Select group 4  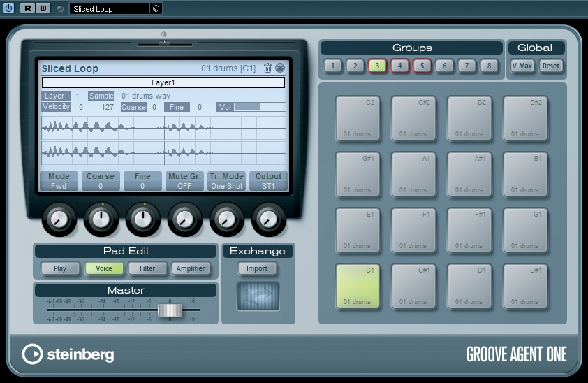coord(399,66)
